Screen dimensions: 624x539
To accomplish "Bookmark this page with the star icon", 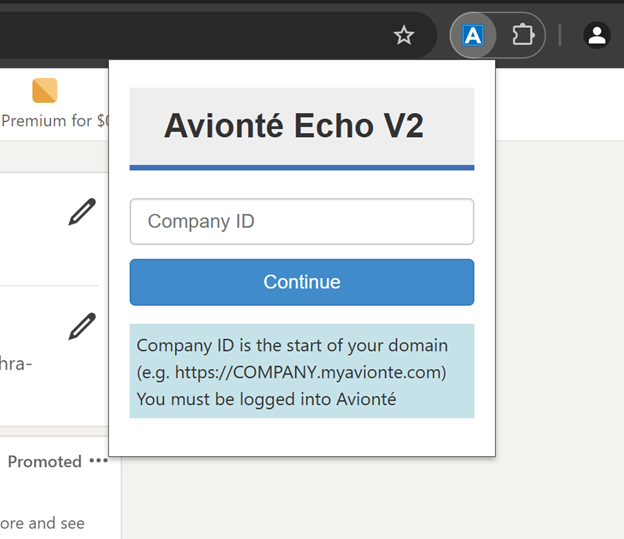I will 404,36.
